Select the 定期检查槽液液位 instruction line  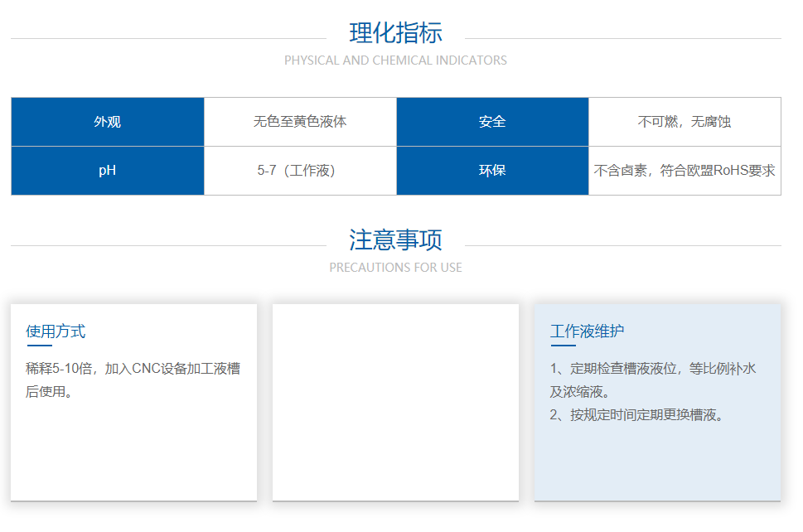[653, 369]
